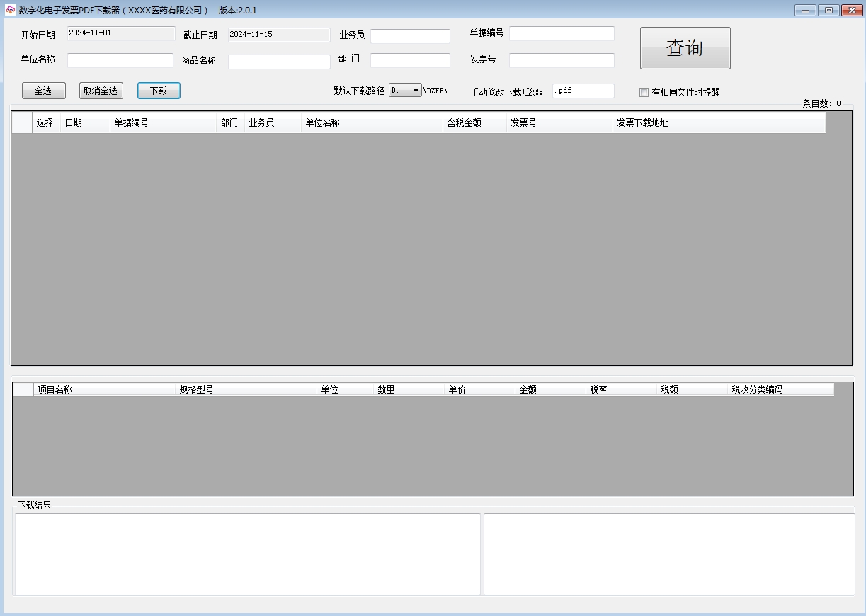This screenshot has height=616, width=866.
Task: Click the 发票号 invoice number input box
Action: pyautogui.click(x=561, y=59)
